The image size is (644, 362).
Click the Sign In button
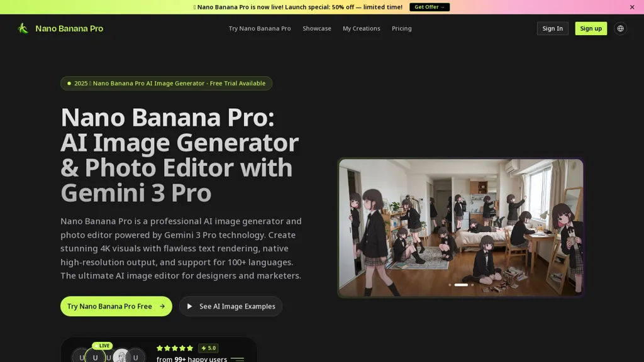click(x=552, y=28)
